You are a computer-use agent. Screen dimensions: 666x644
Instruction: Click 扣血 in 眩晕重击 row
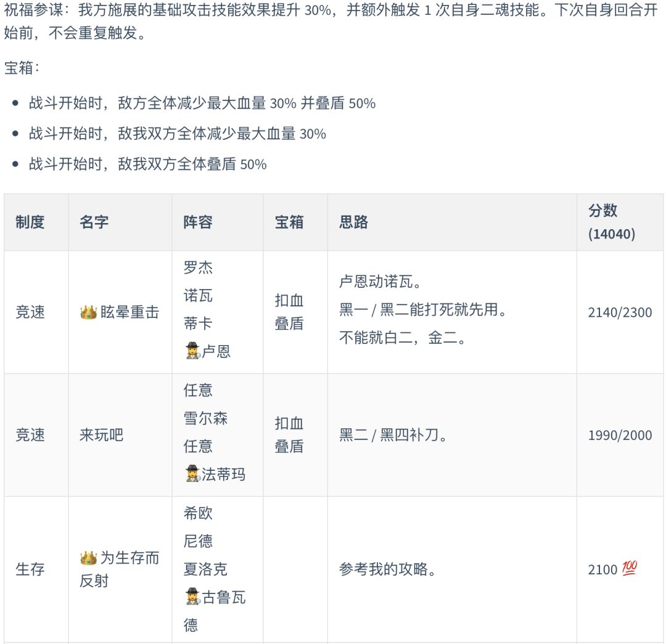pos(289,301)
